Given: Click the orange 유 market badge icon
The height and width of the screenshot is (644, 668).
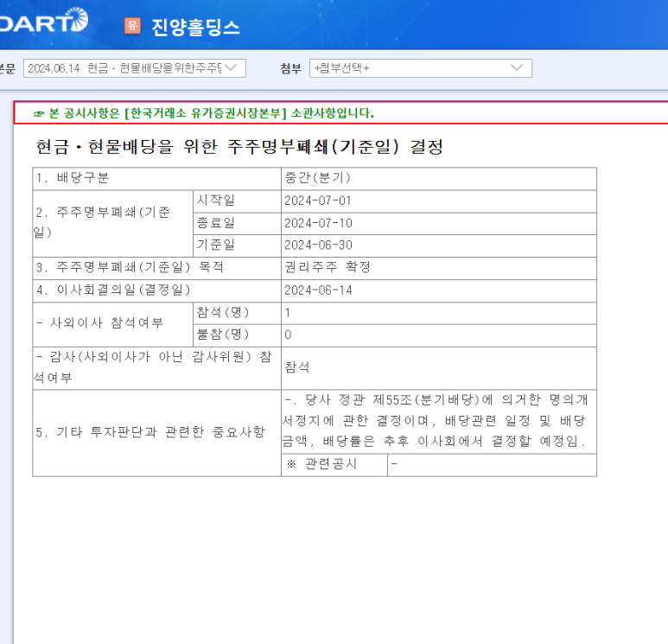Looking at the screenshot, I should [132, 26].
